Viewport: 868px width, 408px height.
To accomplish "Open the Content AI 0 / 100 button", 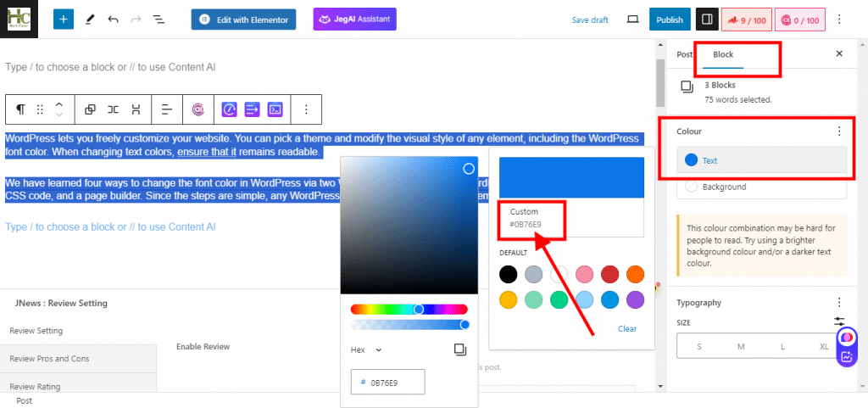I will coord(800,20).
